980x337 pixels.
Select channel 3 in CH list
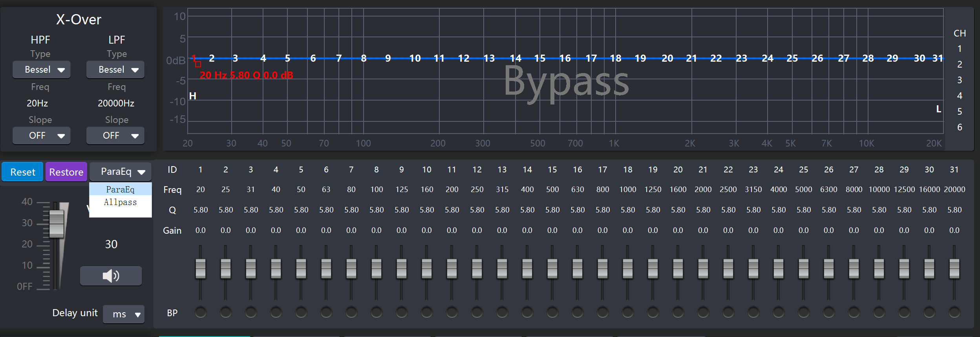(959, 80)
